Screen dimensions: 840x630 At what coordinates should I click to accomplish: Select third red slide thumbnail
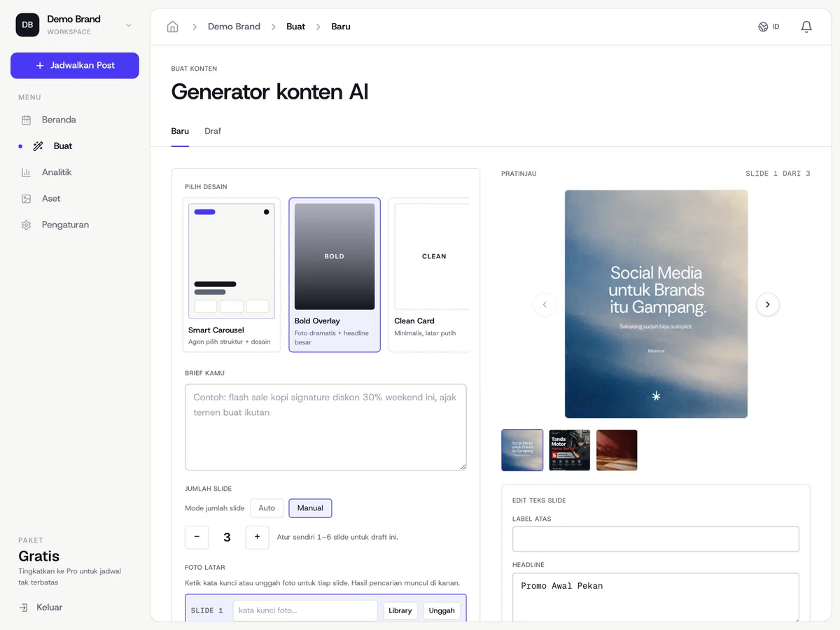coord(617,450)
